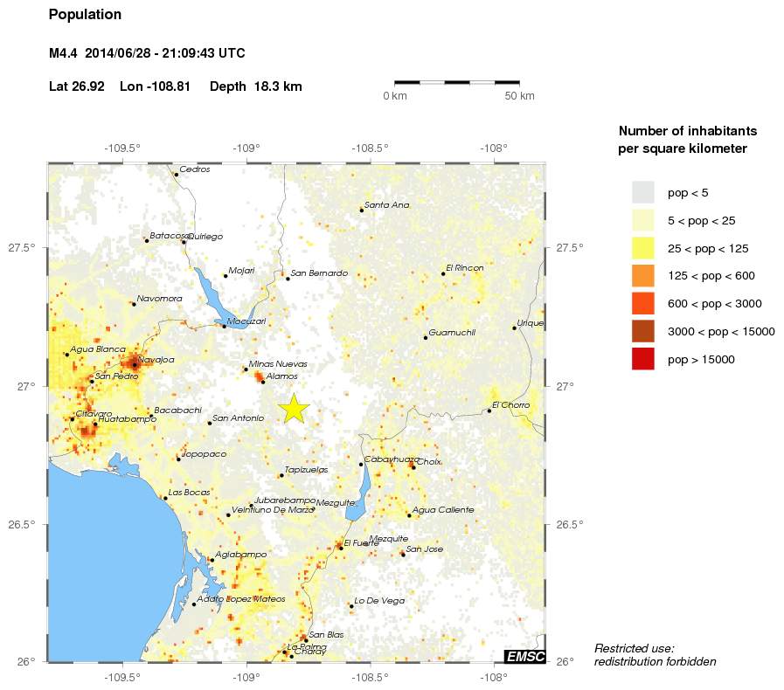Select the brown '3000 < pop < 15000' swatch
784x690 pixels.
click(x=643, y=331)
